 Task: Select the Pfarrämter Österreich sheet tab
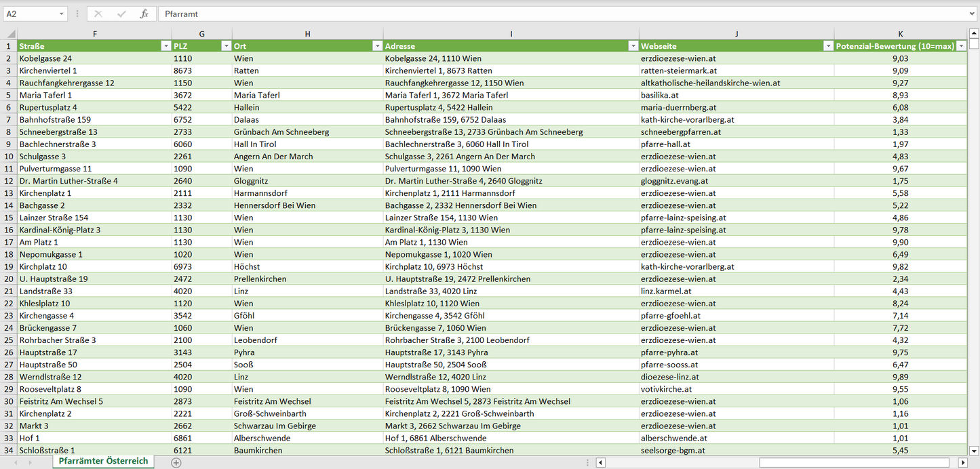(103, 462)
